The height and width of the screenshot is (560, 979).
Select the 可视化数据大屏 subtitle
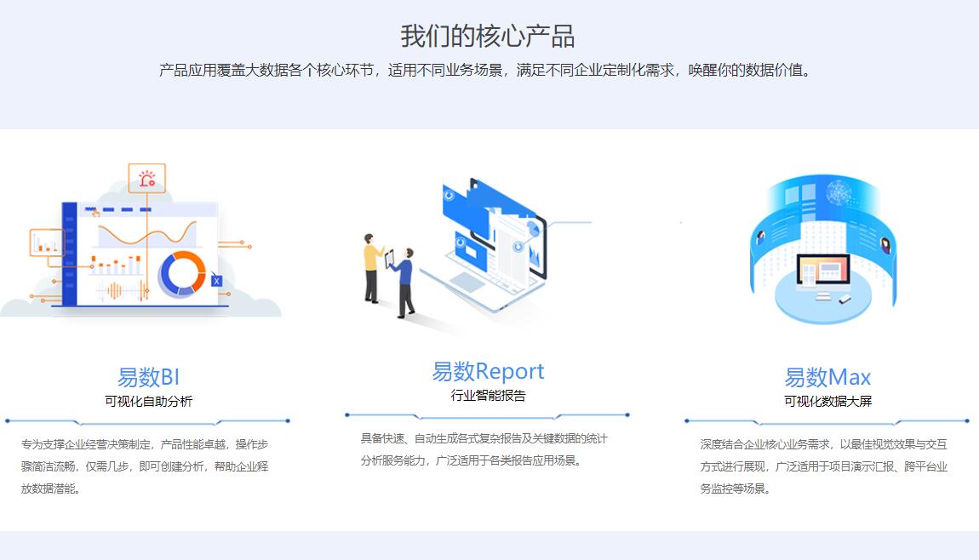tap(827, 402)
